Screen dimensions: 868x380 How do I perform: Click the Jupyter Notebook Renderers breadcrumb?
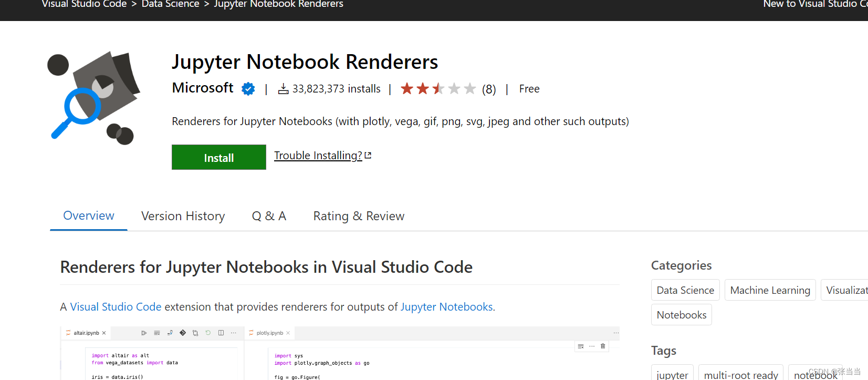(279, 4)
